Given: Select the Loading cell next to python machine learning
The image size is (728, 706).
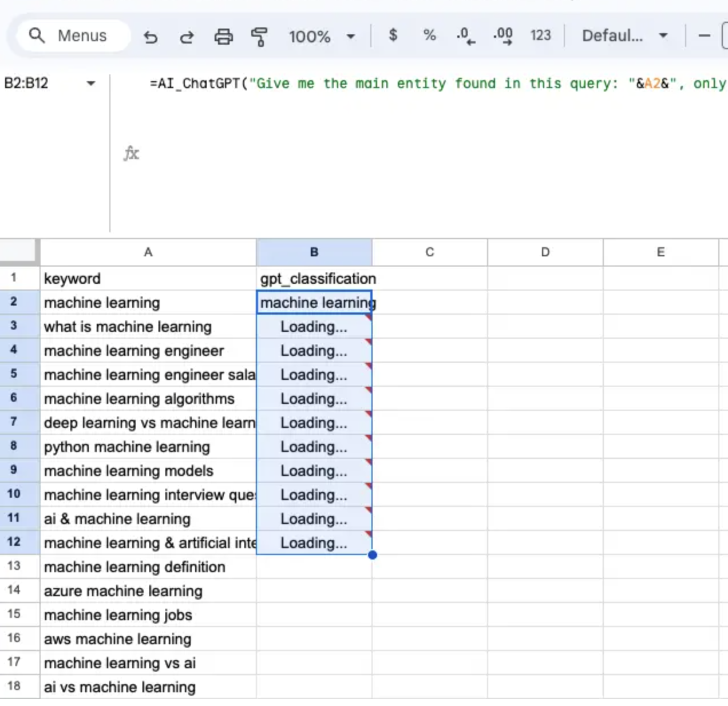Looking at the screenshot, I should [x=314, y=447].
